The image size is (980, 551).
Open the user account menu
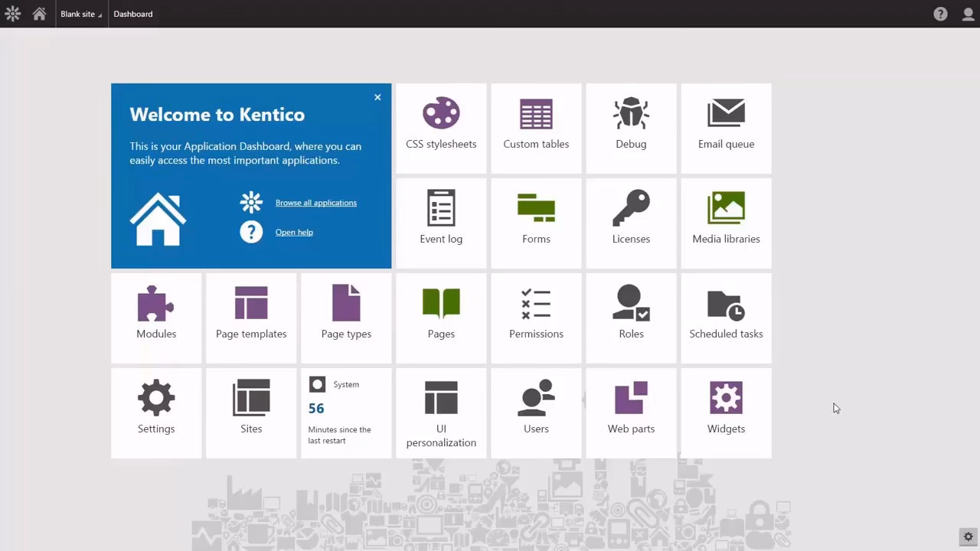[968, 13]
